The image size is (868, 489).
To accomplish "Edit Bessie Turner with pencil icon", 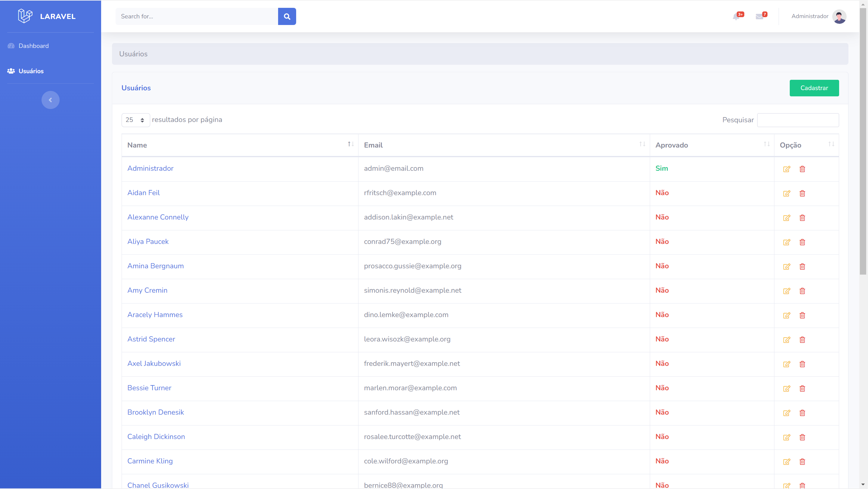I will click(x=787, y=388).
